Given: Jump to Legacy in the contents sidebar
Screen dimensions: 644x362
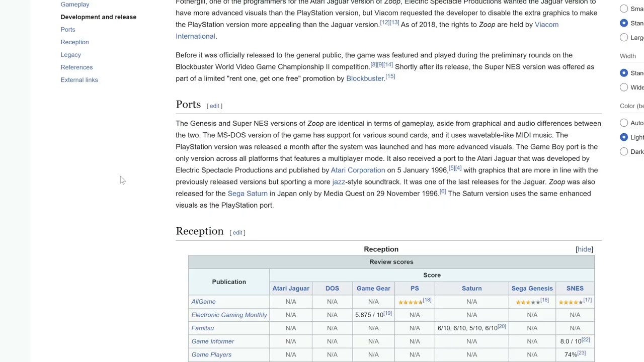Looking at the screenshot, I should click(x=70, y=54).
